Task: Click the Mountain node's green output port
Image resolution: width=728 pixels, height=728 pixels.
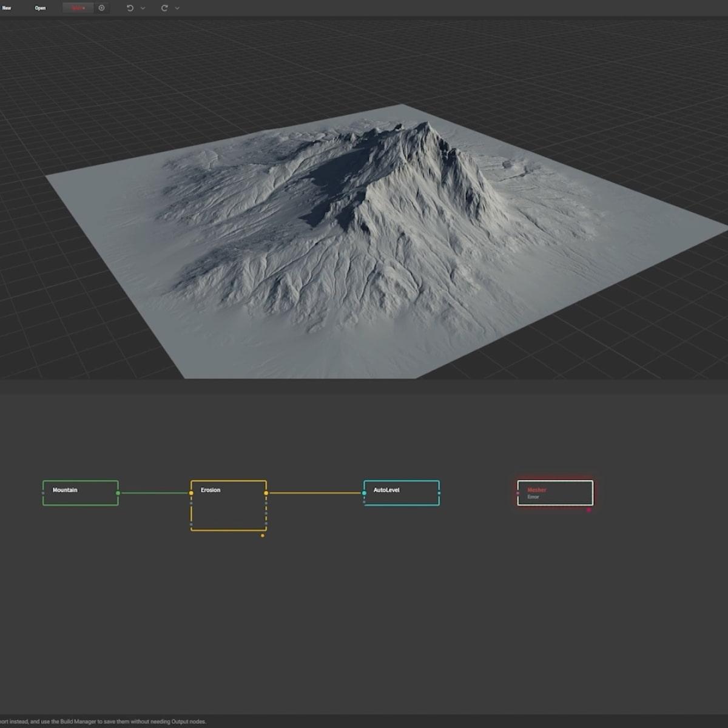Action: tap(118, 493)
